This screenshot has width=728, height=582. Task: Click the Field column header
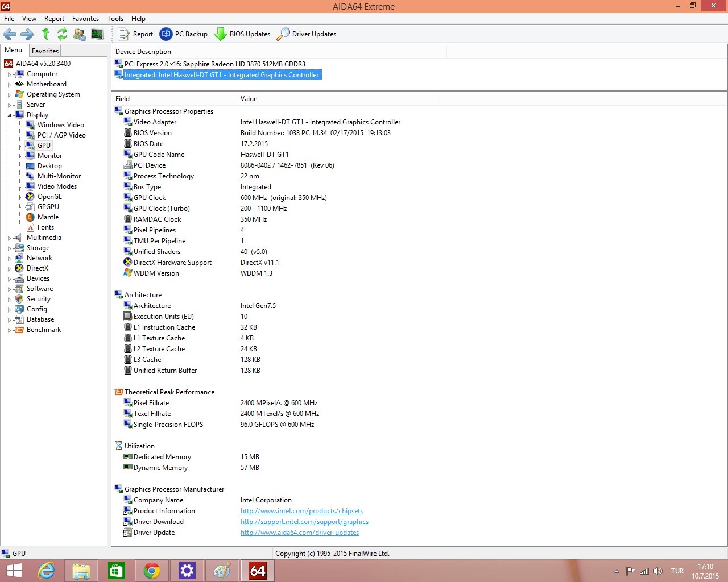pos(174,99)
